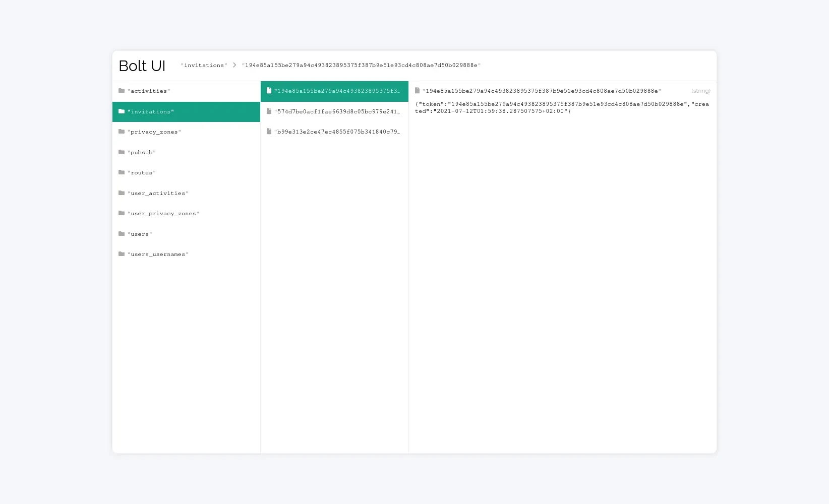Screen dimensions: 829x504
Task: Open the "activities" bucket
Action: tap(186, 91)
